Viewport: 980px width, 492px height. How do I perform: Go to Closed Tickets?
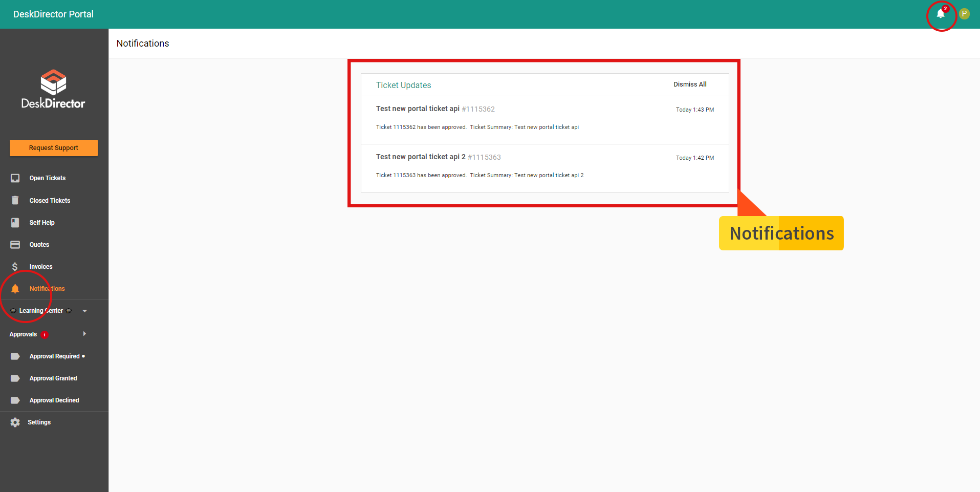click(50, 201)
